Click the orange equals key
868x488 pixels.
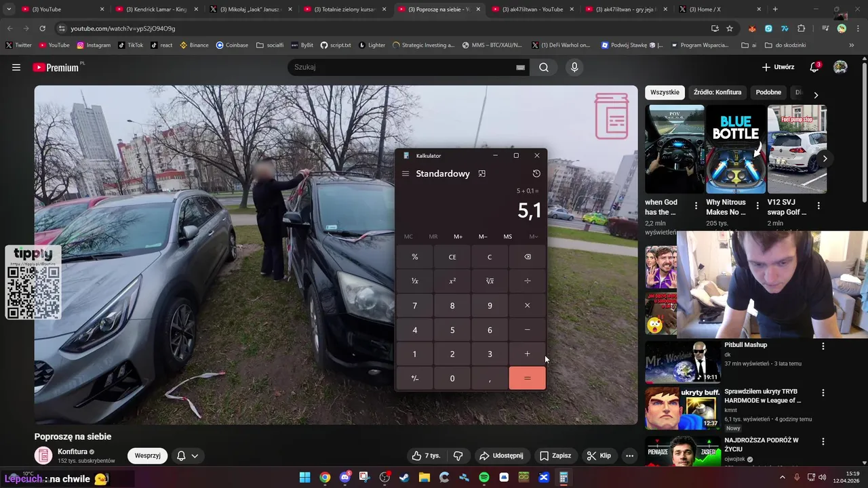click(x=528, y=378)
